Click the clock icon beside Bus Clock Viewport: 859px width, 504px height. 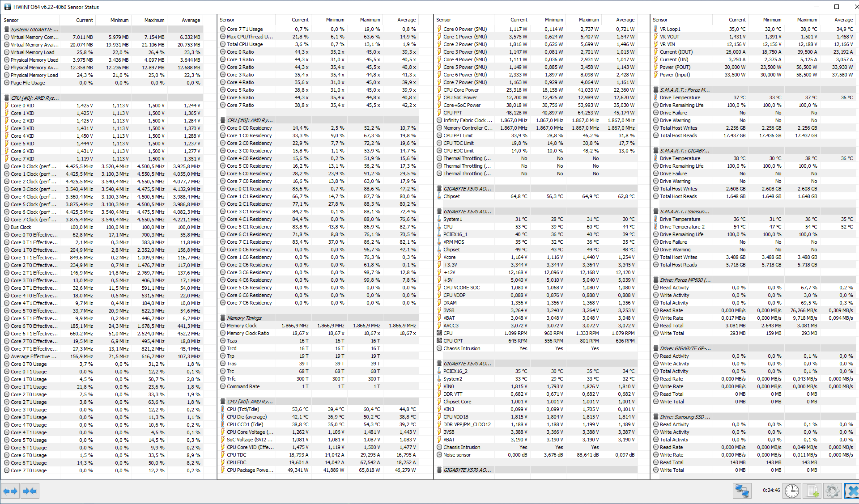7,227
